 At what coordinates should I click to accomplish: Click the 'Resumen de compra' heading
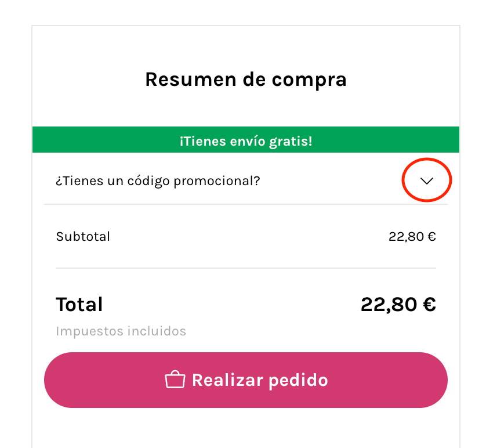[245, 80]
